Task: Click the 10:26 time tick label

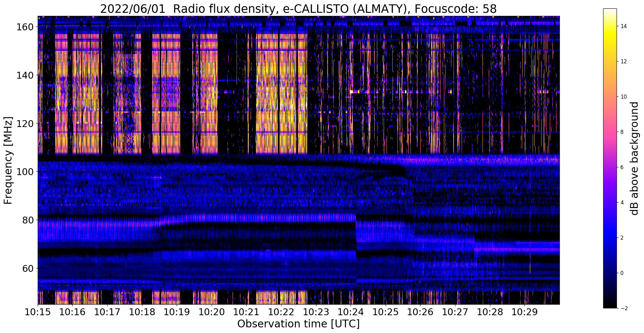Action: pyautogui.click(x=421, y=312)
